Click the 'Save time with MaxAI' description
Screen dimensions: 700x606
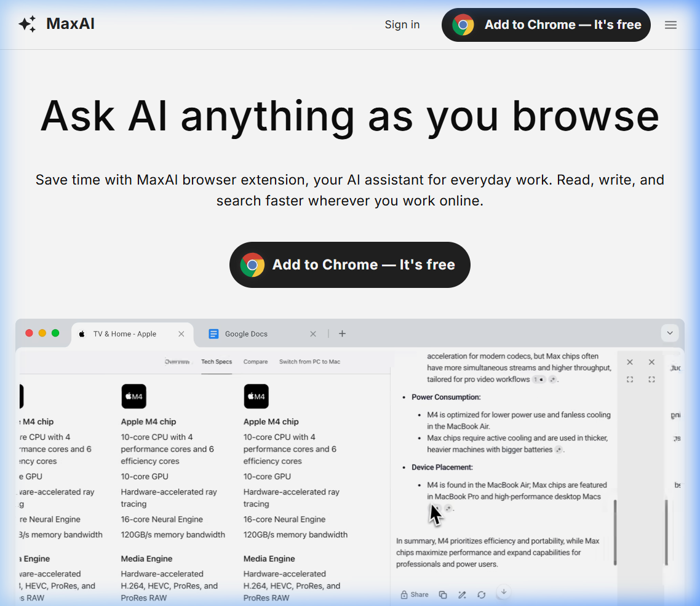(x=350, y=190)
